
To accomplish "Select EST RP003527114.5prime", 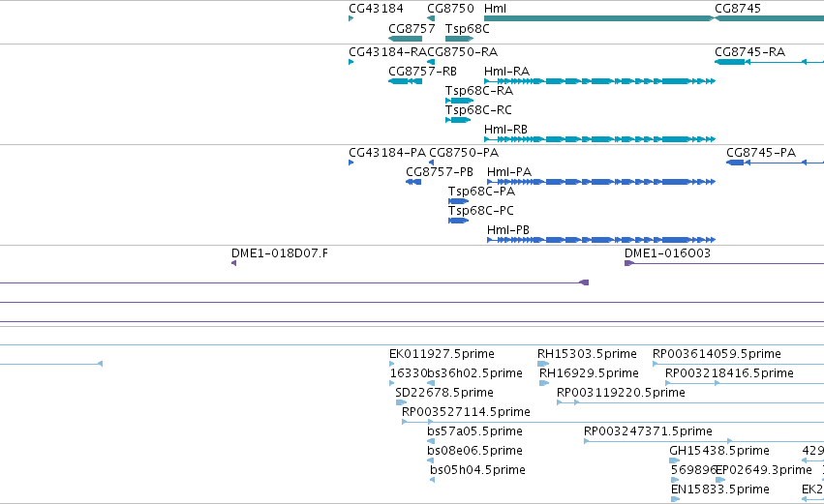I will click(x=466, y=413).
